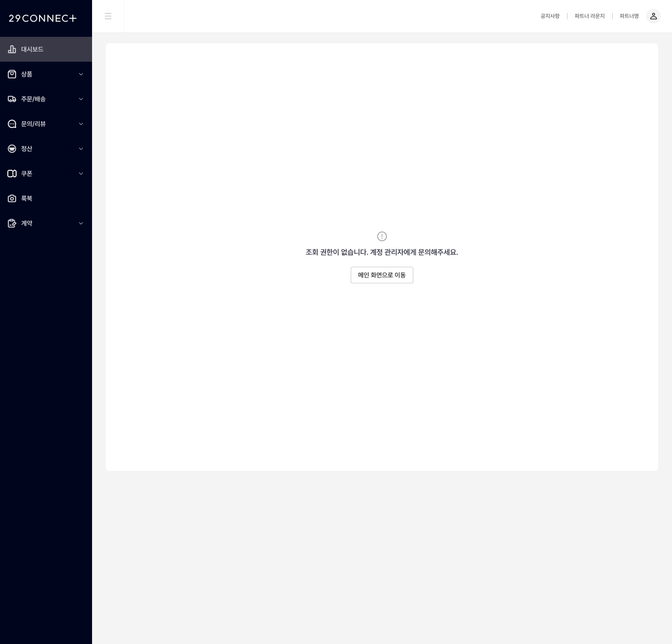Click the camera icon for 룩북
The width and height of the screenshot is (672, 644).
pyautogui.click(x=12, y=198)
